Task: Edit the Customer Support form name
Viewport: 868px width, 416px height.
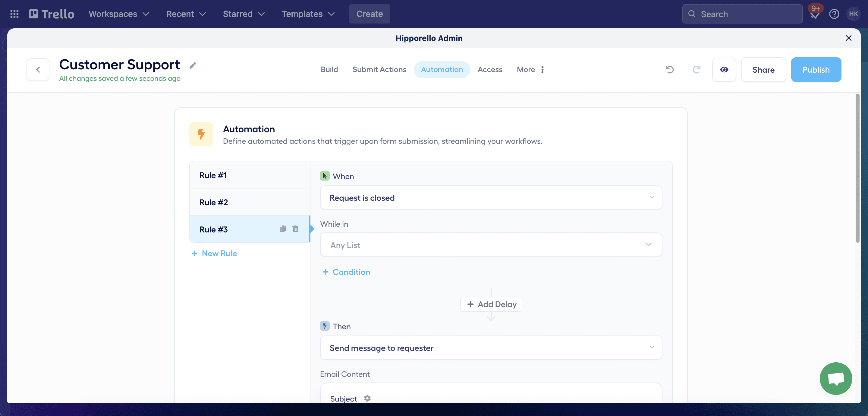Action: click(x=193, y=65)
